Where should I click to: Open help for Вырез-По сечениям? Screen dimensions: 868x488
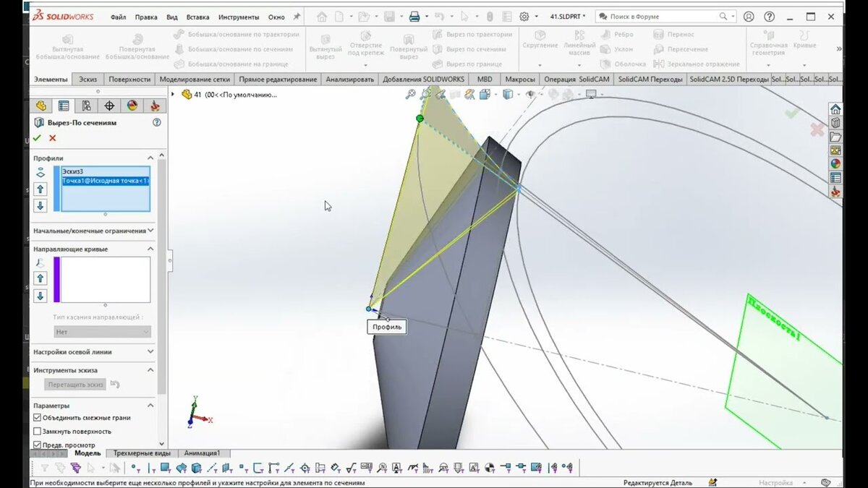[x=157, y=123]
